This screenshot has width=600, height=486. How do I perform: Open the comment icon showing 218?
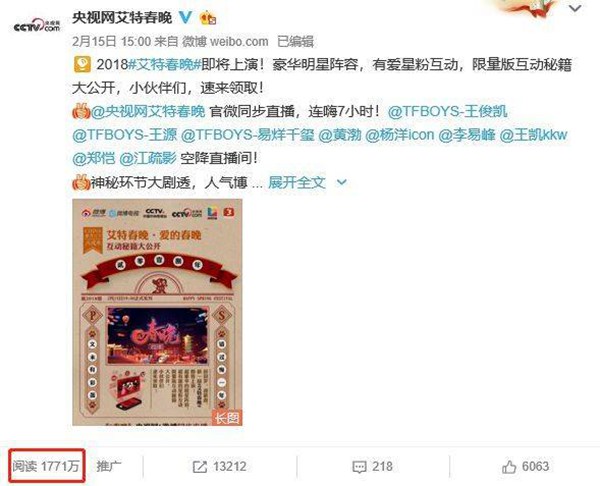pos(359,466)
